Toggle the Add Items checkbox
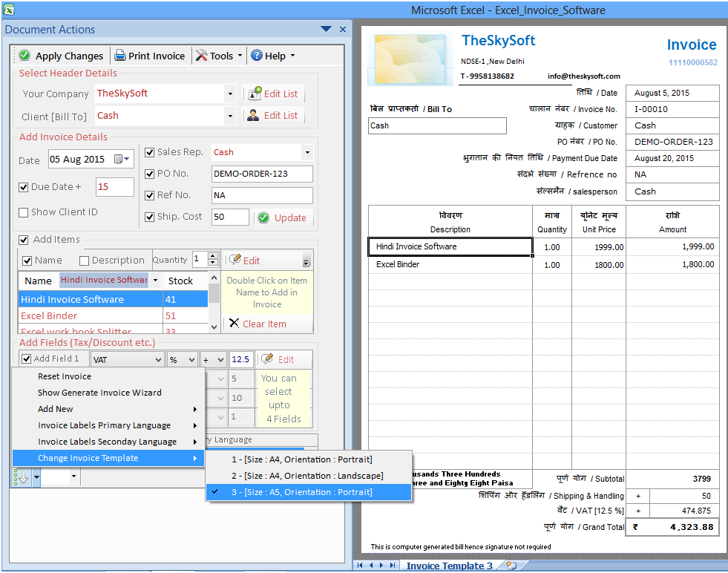Viewport: 728px width, 573px height. (23, 240)
